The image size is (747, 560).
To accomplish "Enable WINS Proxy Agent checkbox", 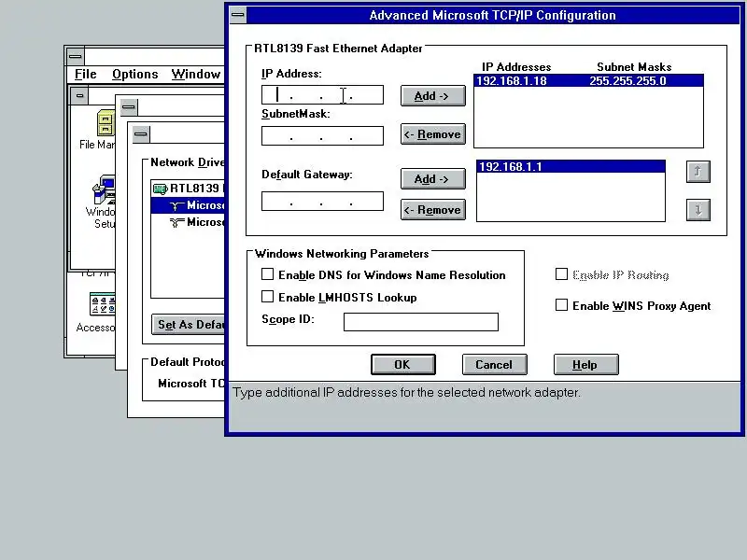I will pyautogui.click(x=562, y=305).
